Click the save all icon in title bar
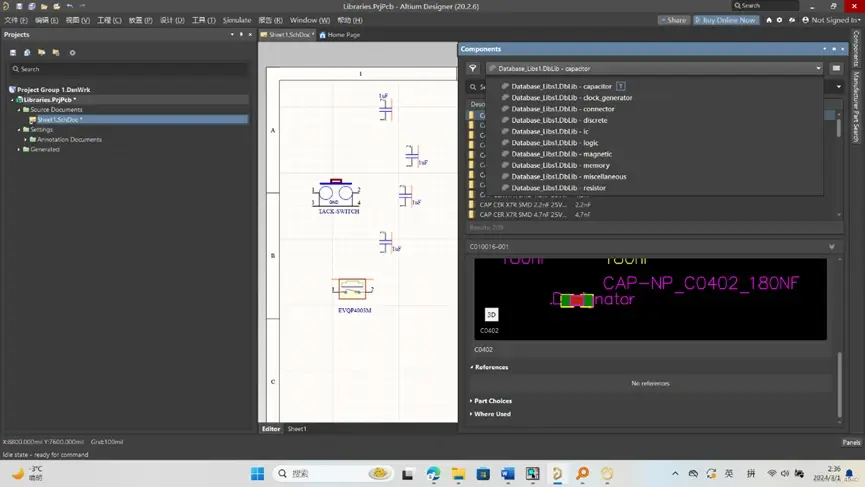Screen dimensions: 865x487 pyautogui.click(x=31, y=6)
